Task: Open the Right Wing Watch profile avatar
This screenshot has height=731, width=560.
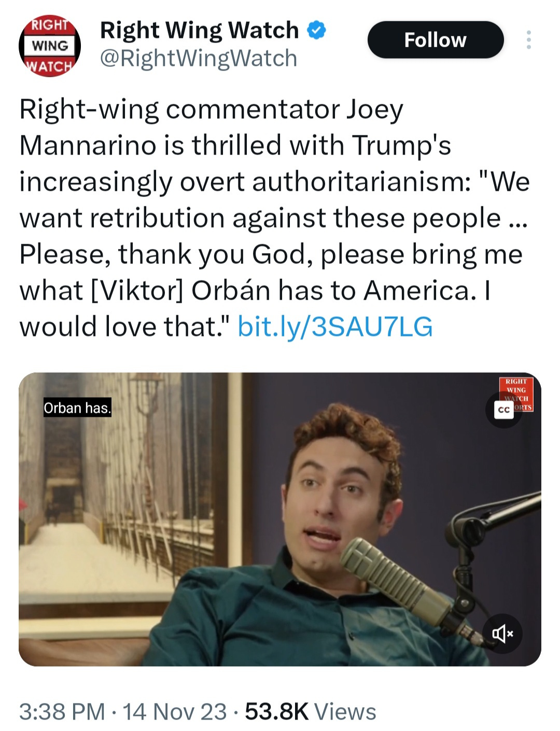Action: (x=50, y=46)
